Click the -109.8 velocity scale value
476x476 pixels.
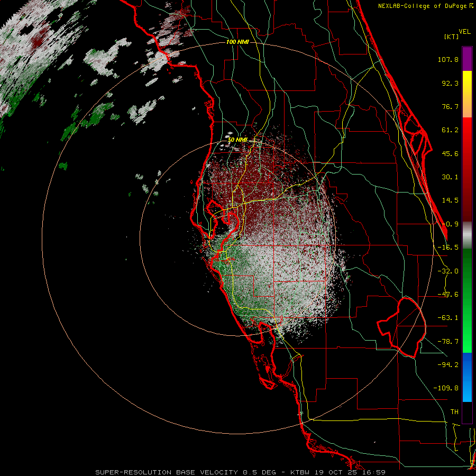[446, 388]
